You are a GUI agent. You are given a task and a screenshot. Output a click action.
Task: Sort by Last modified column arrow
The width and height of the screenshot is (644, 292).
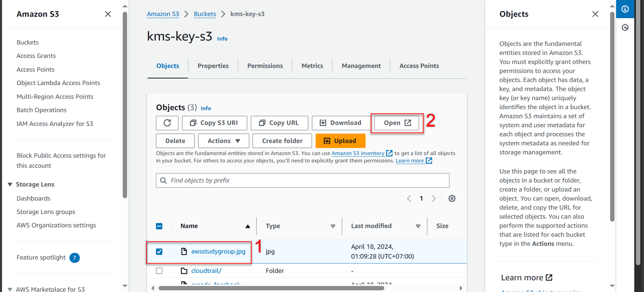pyautogui.click(x=418, y=226)
